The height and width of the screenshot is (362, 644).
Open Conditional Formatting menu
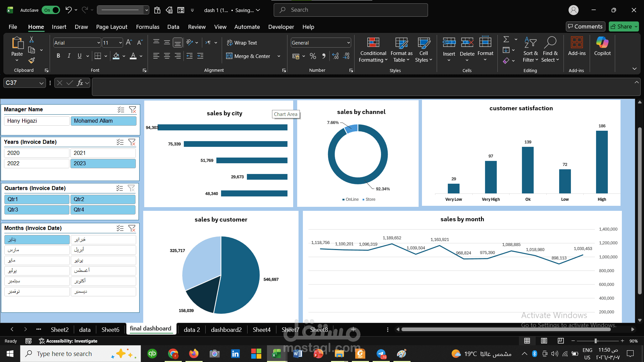point(373,50)
